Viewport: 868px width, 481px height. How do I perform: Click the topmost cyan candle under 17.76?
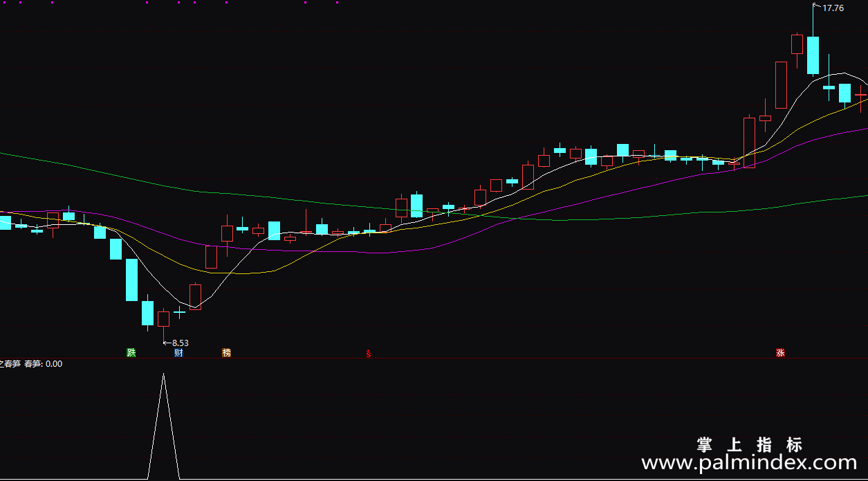(813, 55)
